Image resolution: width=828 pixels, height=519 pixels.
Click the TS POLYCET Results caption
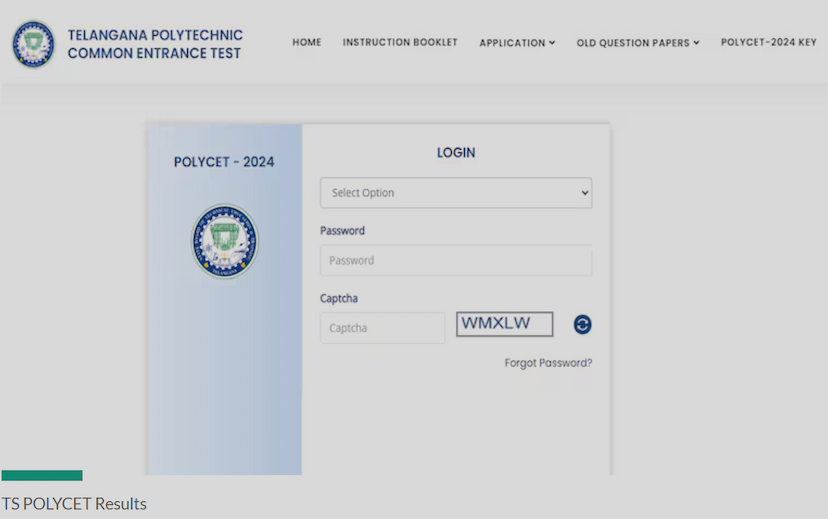[x=74, y=504]
